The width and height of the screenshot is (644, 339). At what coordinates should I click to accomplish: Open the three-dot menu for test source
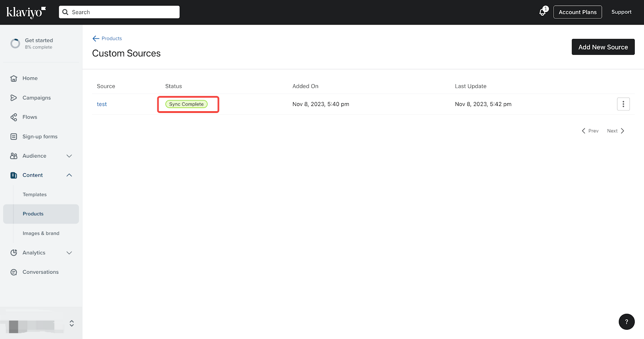623,104
